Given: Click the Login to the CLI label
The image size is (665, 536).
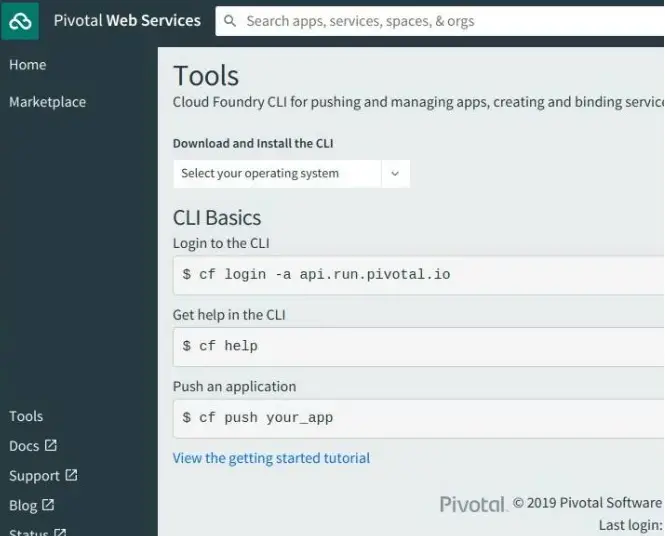Looking at the screenshot, I should tap(221, 243).
